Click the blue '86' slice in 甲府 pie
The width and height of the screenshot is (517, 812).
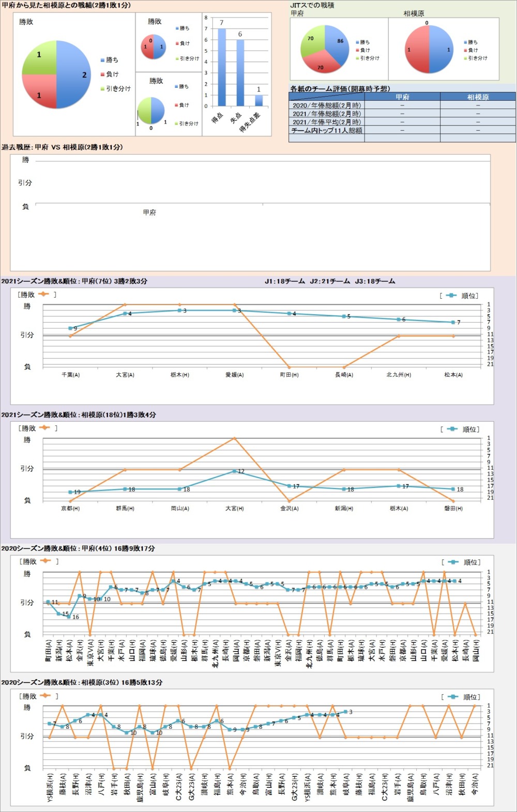point(337,45)
